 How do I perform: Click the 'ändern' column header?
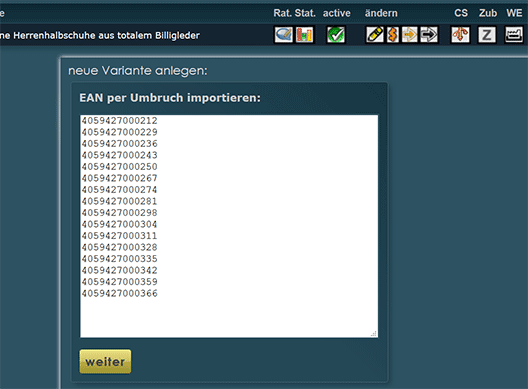(381, 13)
